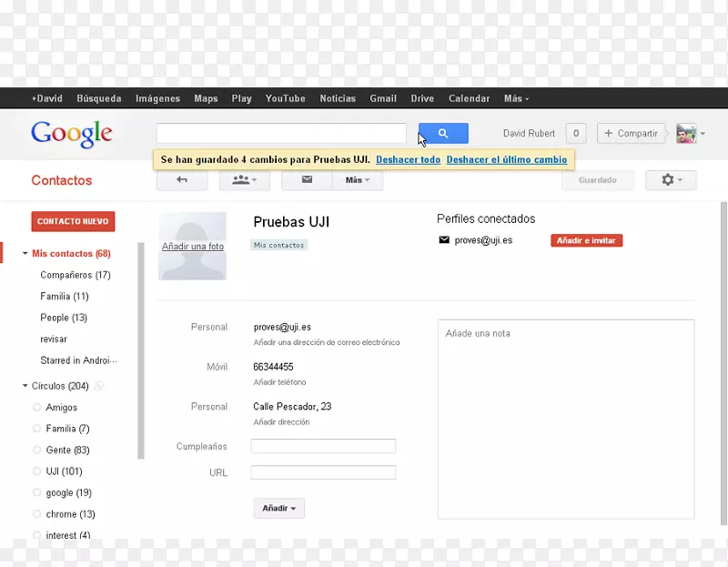This screenshot has width=728, height=567.
Task: Click Añadir teléfono link
Action: [x=279, y=382]
